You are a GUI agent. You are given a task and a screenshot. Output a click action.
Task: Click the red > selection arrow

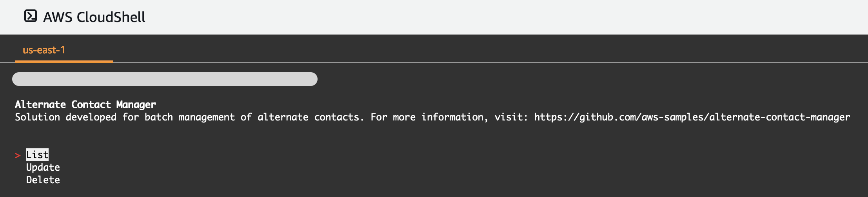[x=18, y=156]
